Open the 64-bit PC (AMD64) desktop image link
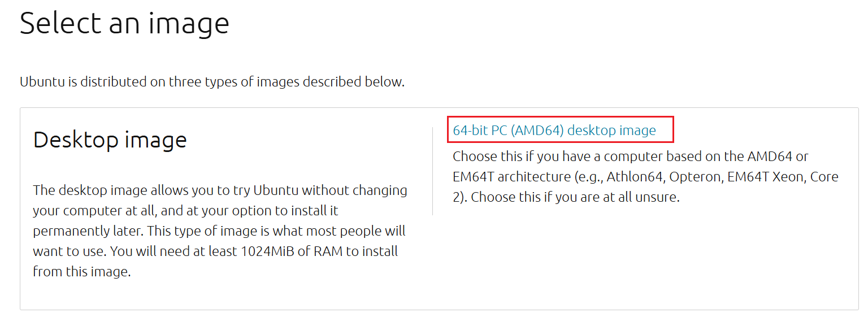Viewport: 868px width, 317px height. point(554,131)
